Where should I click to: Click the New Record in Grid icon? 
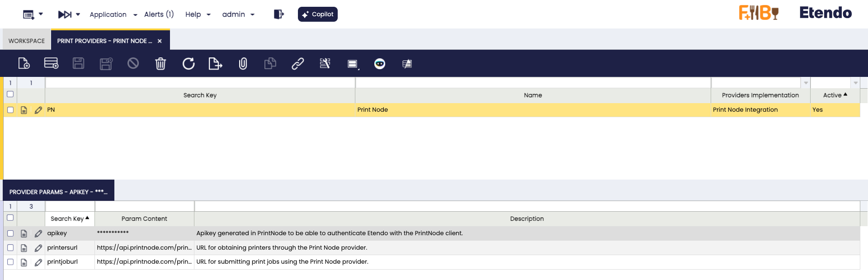coord(51,63)
